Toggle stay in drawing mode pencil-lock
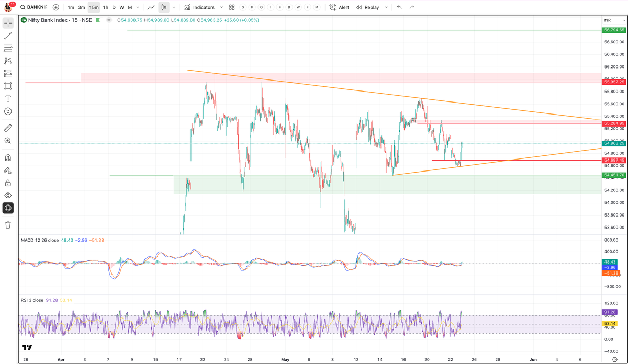 8,170
